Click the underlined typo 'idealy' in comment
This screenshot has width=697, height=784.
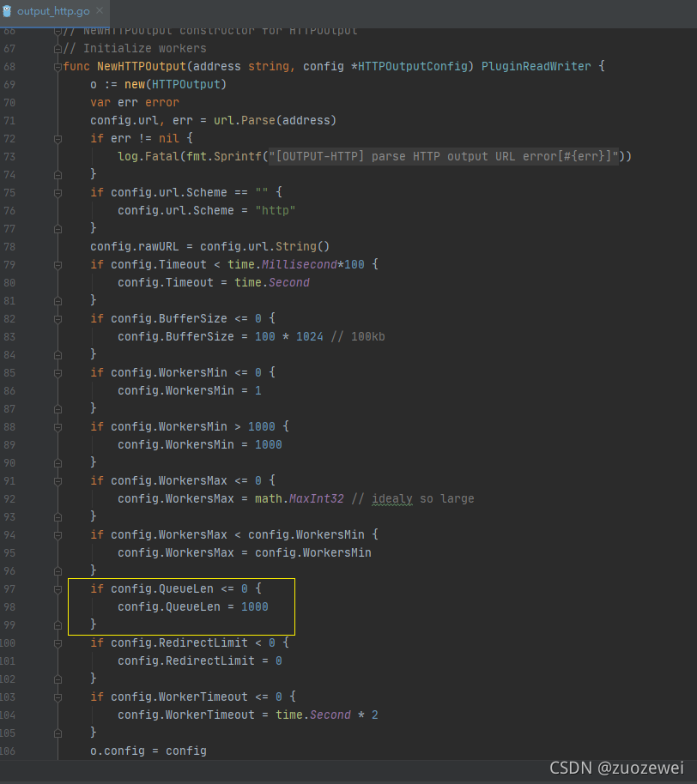(392, 498)
